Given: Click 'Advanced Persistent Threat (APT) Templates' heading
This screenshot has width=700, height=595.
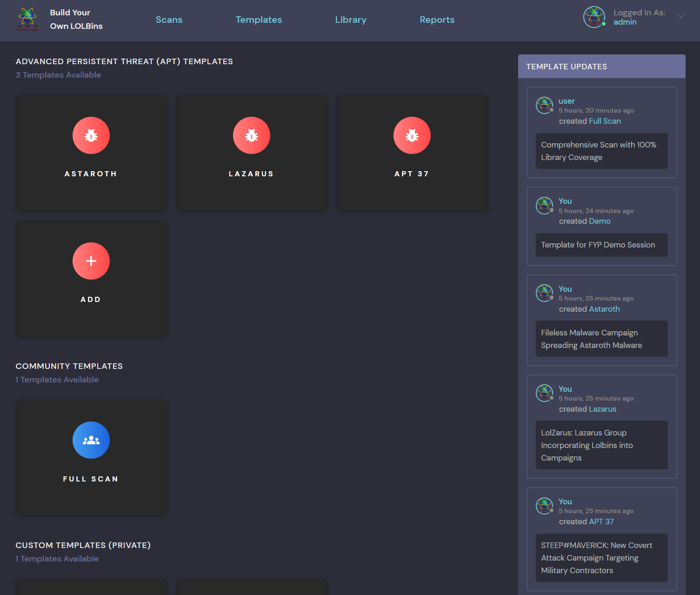Looking at the screenshot, I should coord(124,61).
